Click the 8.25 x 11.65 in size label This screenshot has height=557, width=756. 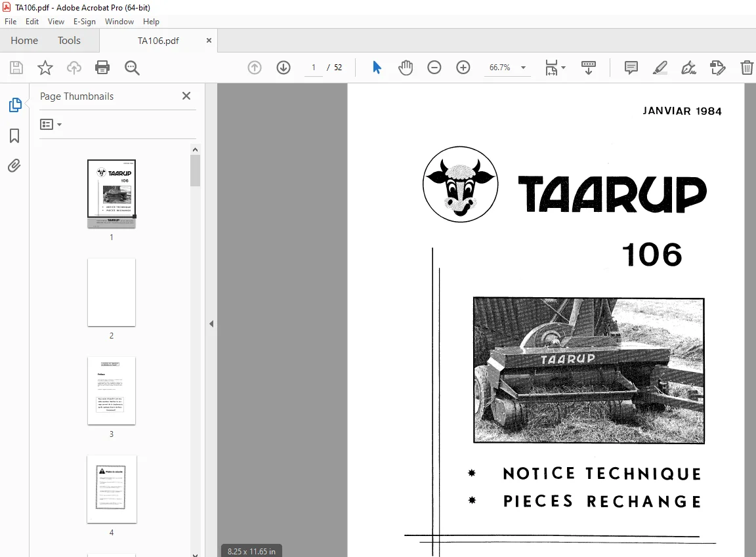[252, 551]
